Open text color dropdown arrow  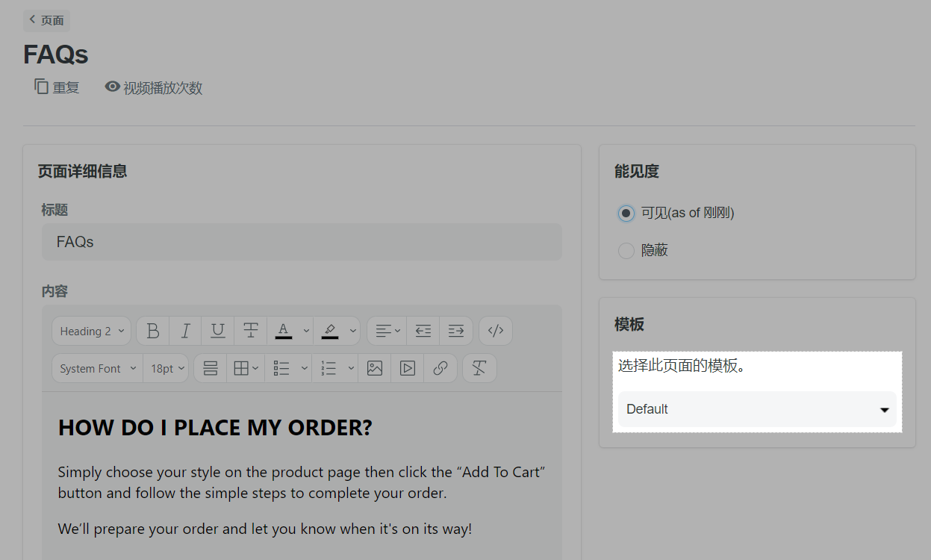[x=306, y=331]
